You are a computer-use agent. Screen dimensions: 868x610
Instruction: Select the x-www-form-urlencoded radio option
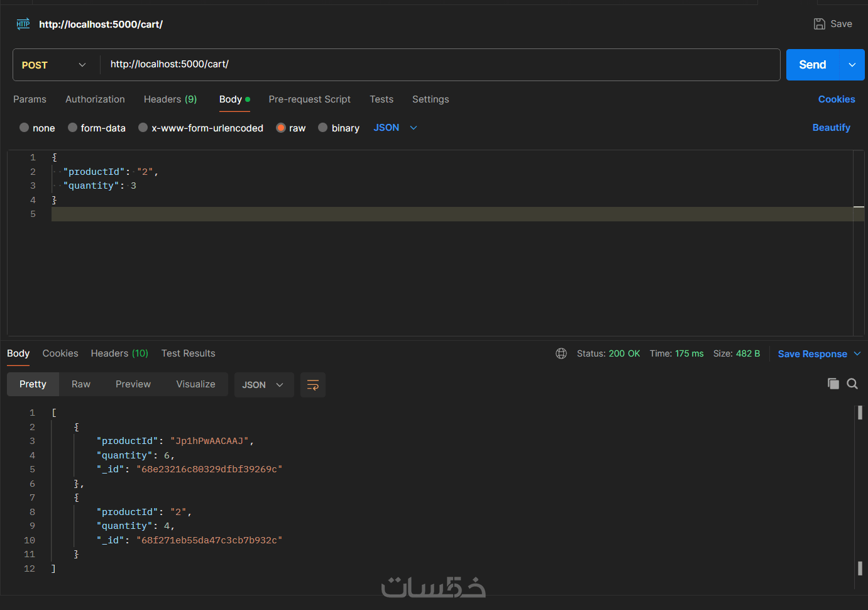pos(143,128)
